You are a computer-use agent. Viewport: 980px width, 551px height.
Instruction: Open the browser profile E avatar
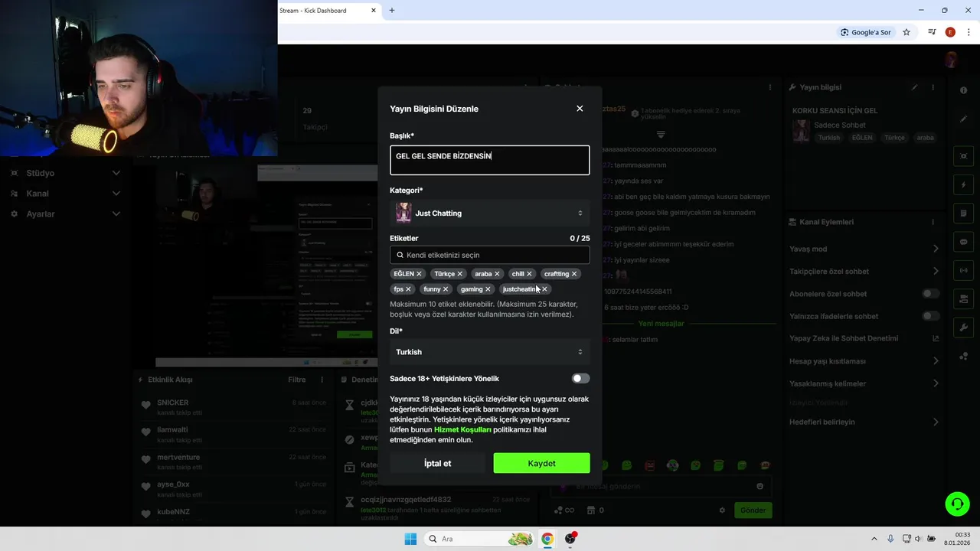(x=950, y=32)
